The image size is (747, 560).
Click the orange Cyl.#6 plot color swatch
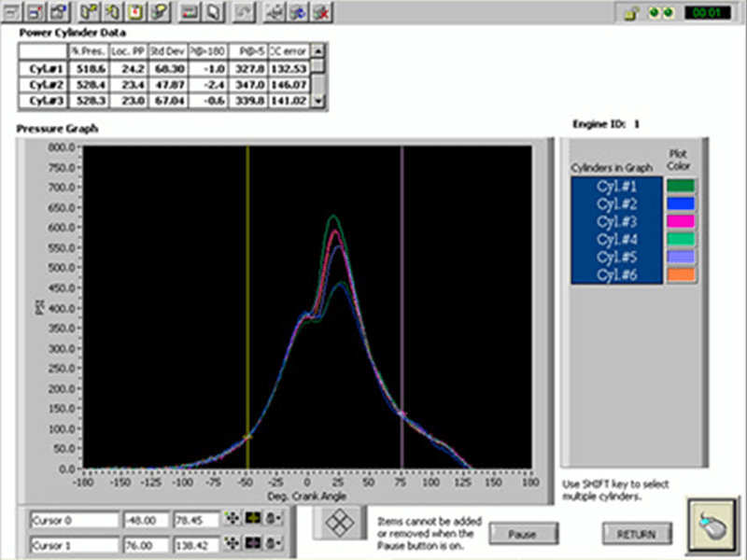point(681,274)
